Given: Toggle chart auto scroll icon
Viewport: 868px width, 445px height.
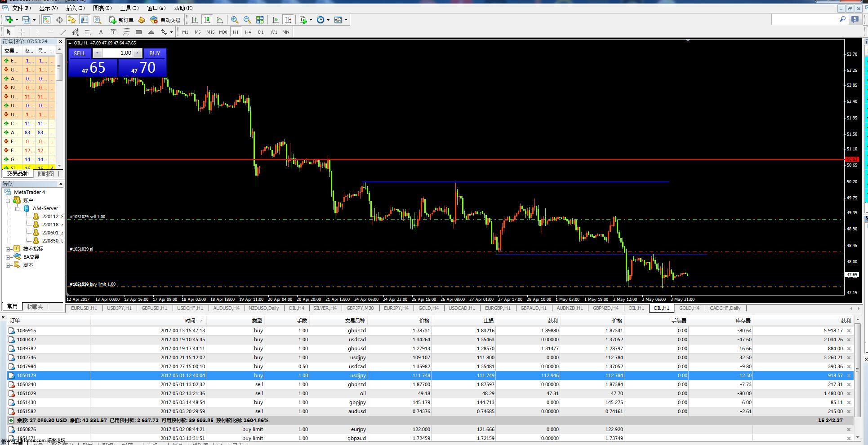Looking at the screenshot, I should pyautogui.click(x=276, y=20).
